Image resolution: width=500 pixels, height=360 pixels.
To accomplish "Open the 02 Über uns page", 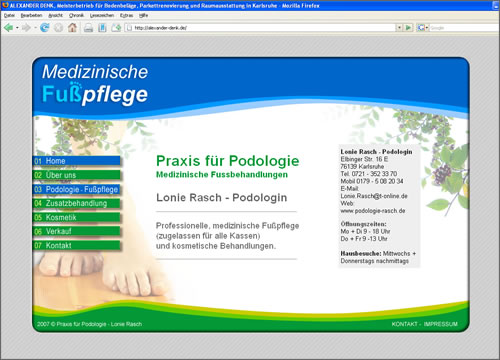I will [77, 175].
